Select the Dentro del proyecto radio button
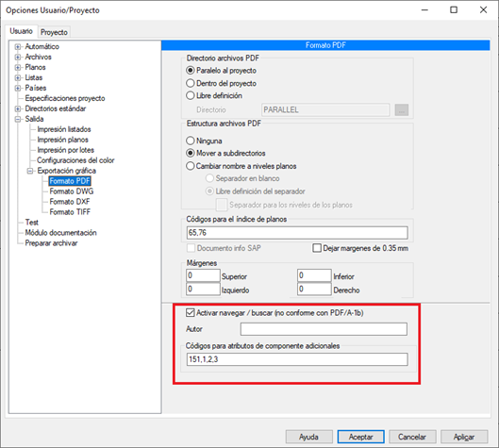Image resolution: width=499 pixels, height=448 pixels. click(191, 83)
